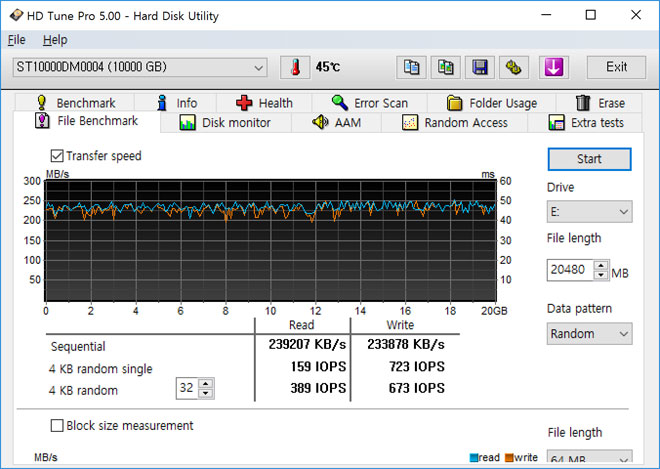Click the HD Tune Pro title bar icon
The height and width of the screenshot is (469, 660).
16,16
